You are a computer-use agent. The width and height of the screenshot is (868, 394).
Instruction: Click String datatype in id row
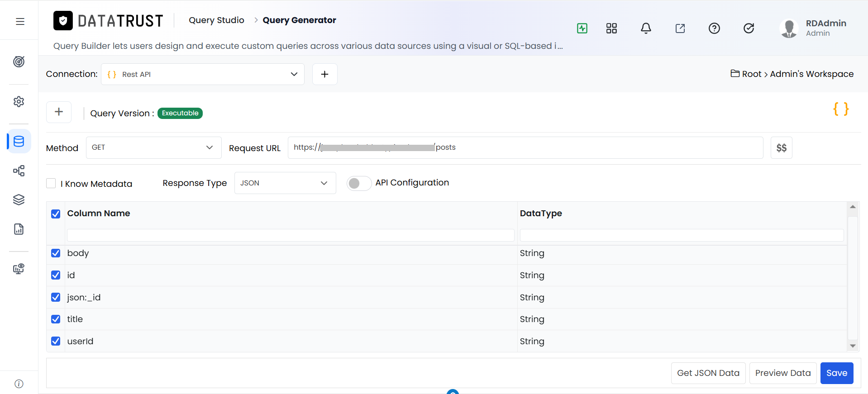click(532, 275)
